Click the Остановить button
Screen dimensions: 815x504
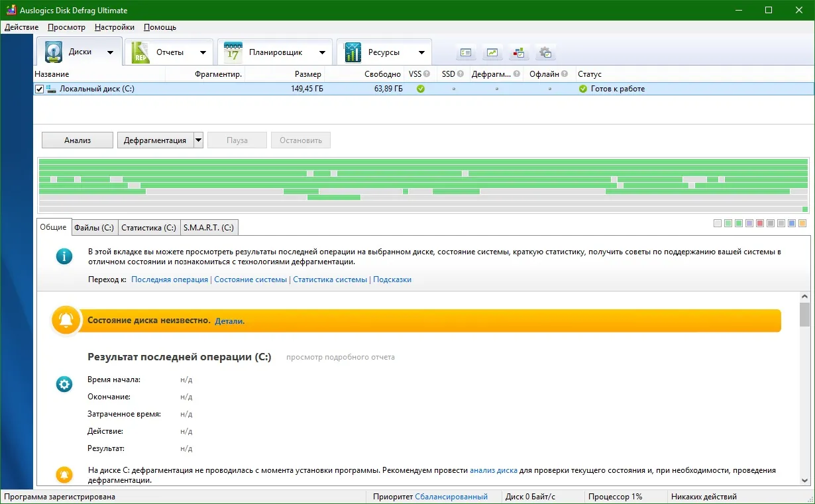click(x=301, y=140)
